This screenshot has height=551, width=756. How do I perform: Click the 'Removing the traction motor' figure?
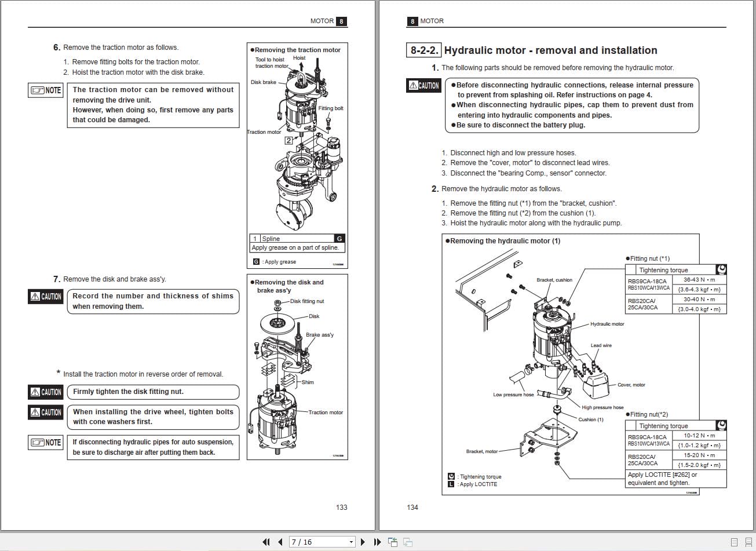[297, 155]
